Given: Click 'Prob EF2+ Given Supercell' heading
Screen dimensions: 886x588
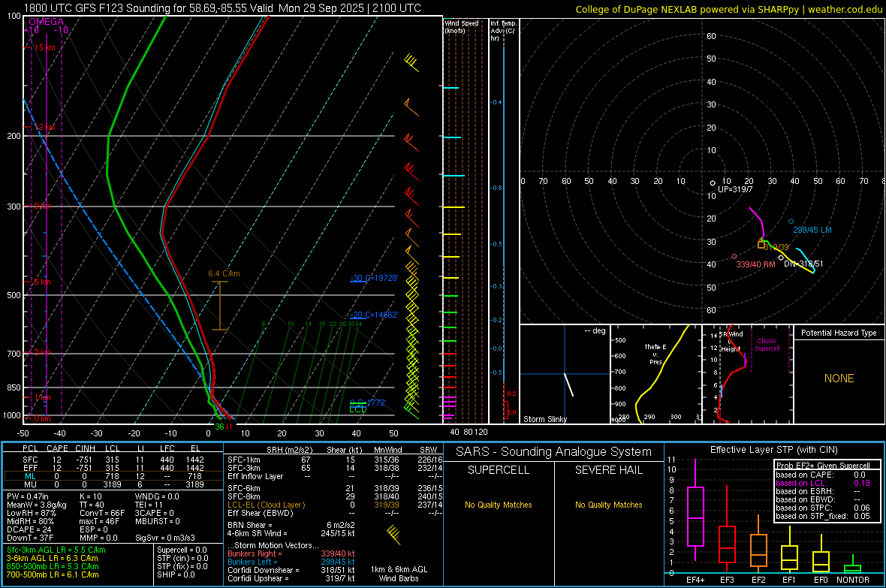Looking at the screenshot, I should (823, 466).
